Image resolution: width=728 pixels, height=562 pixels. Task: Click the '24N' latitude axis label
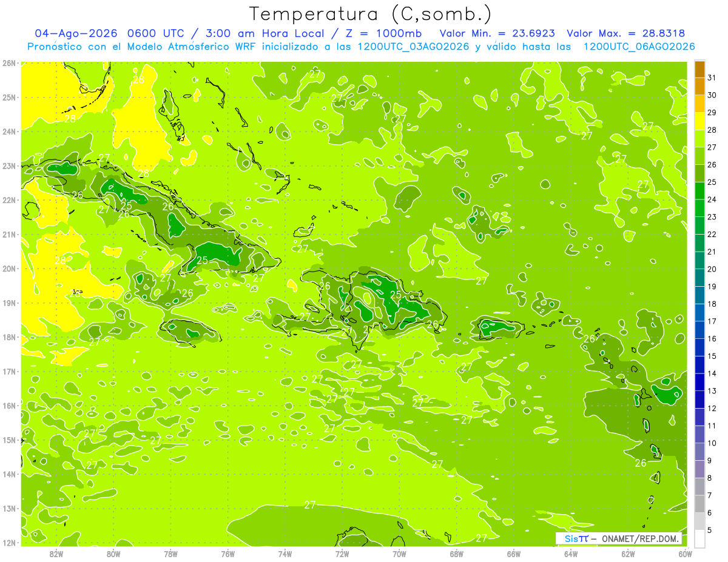point(9,132)
